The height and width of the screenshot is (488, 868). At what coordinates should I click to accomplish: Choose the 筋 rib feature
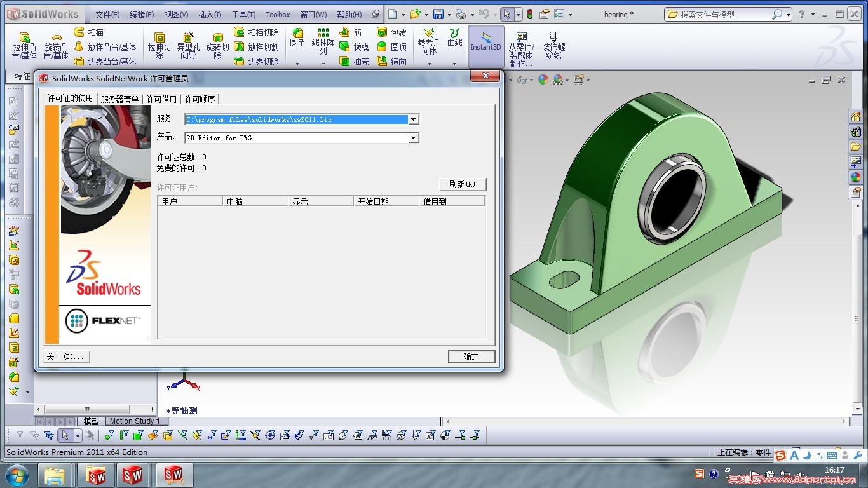point(350,32)
